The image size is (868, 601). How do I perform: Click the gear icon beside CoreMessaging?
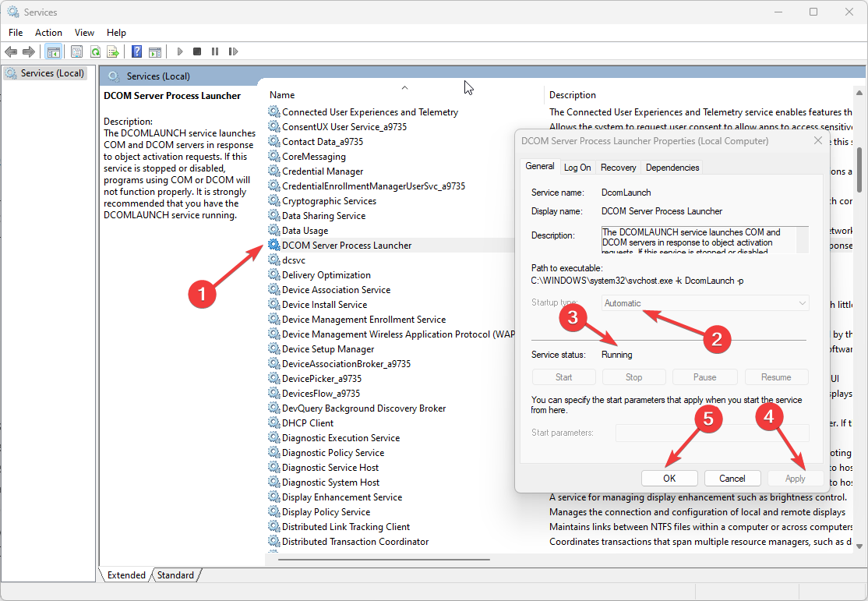274,156
